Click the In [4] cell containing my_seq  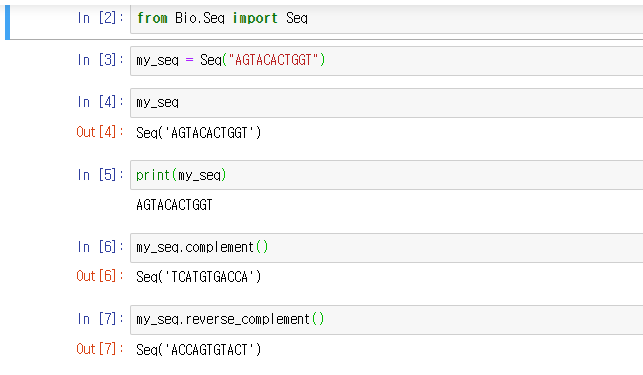pyautogui.click(x=386, y=103)
